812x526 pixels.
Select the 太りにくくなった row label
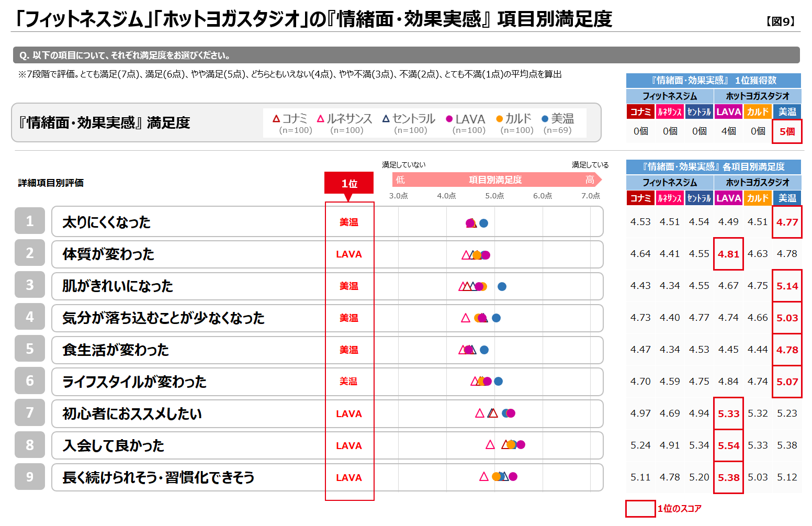[107, 222]
